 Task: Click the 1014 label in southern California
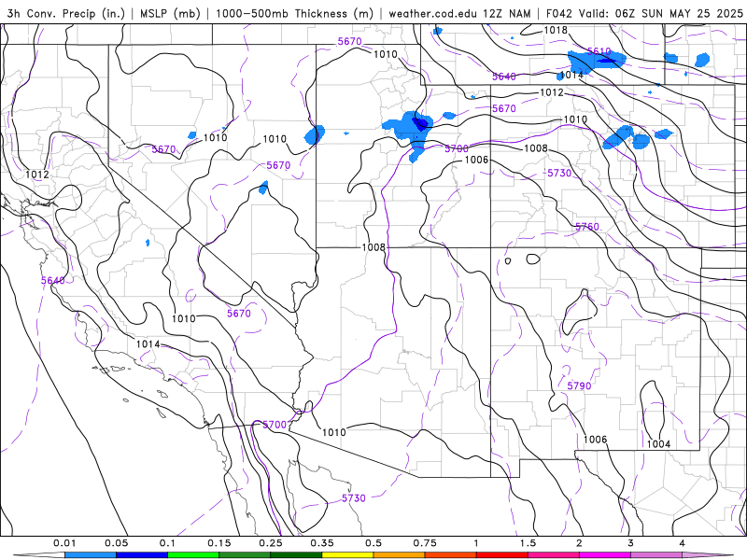pos(148,343)
